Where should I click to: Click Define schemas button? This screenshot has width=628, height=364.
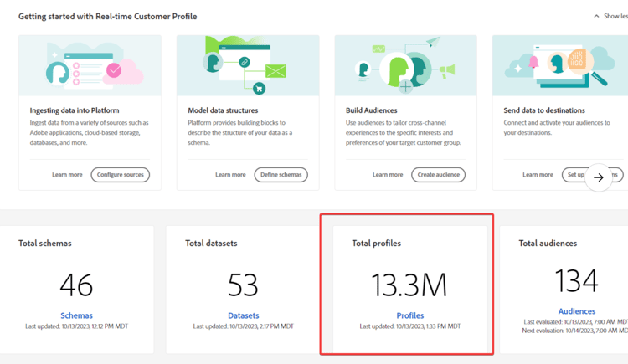(x=281, y=175)
